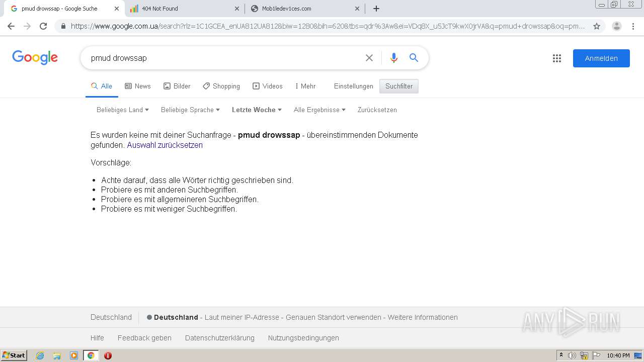Screen dimensions: 644x362
Task: Launch media player from the taskbar
Action: tap(74, 355)
